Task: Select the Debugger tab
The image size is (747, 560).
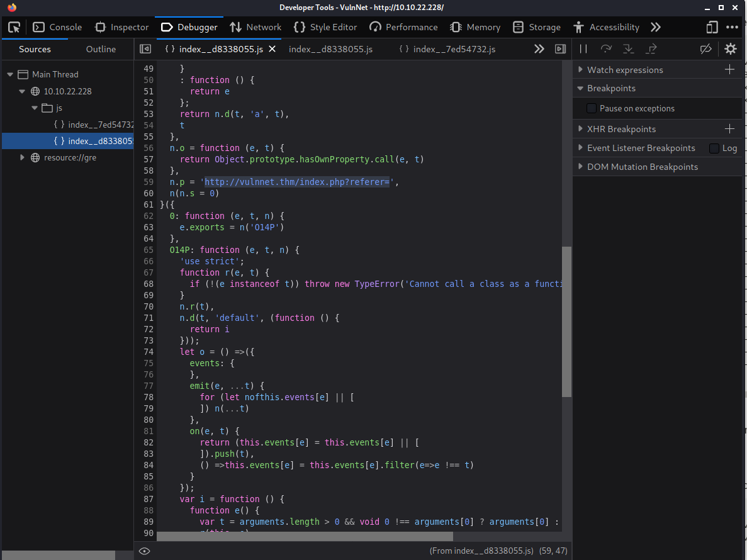Action: [189, 27]
